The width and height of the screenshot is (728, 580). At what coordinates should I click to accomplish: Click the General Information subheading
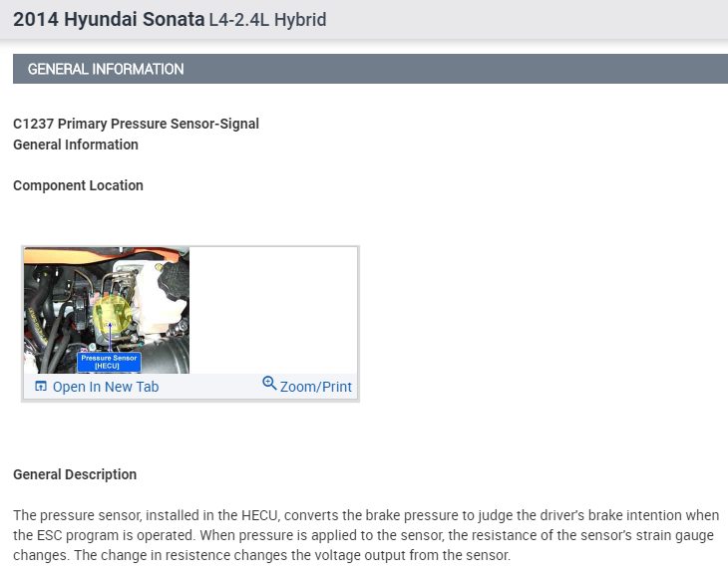click(76, 145)
